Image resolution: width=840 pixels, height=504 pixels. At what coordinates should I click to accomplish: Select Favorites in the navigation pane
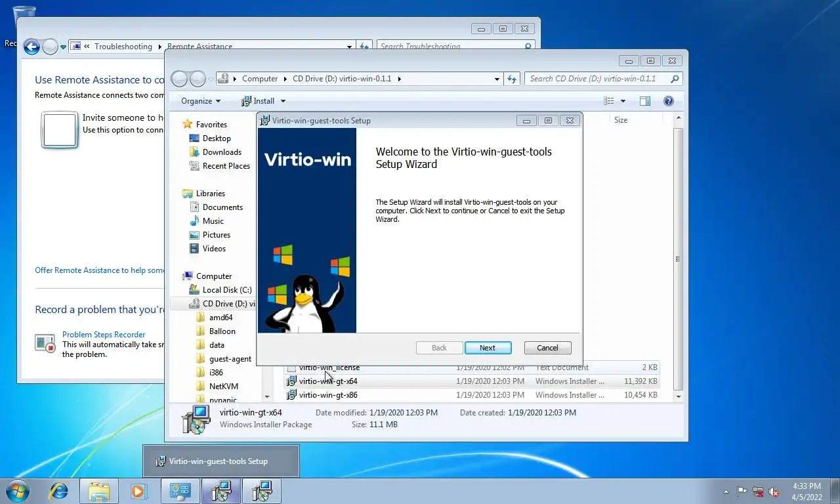(211, 125)
